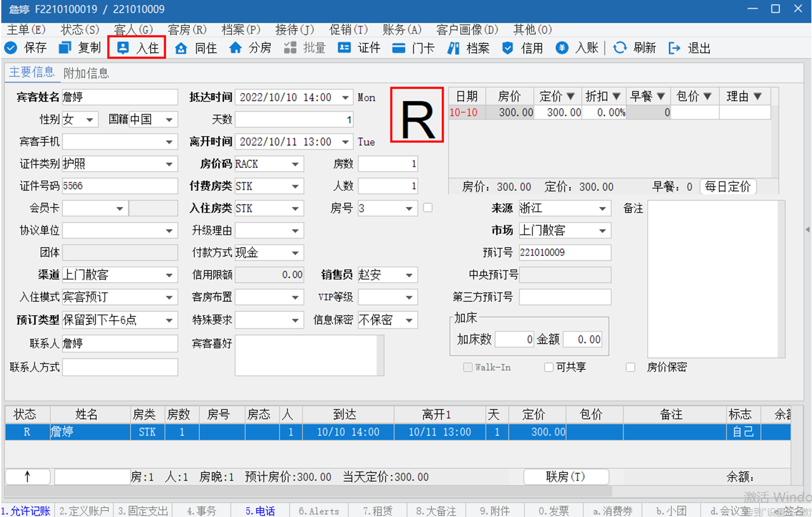Switch to the 附加信息 tab

pyautogui.click(x=87, y=73)
